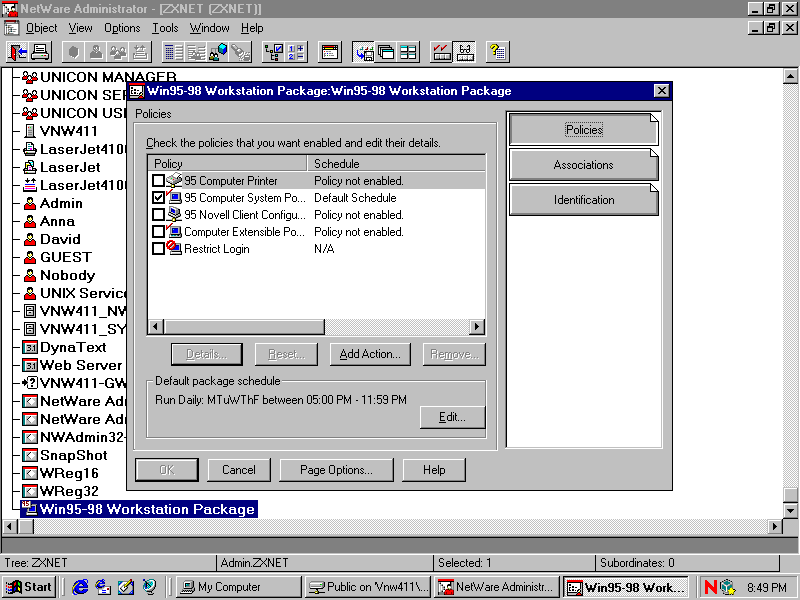Open Page Options dialog
The width and height of the screenshot is (800, 600).
click(336, 470)
